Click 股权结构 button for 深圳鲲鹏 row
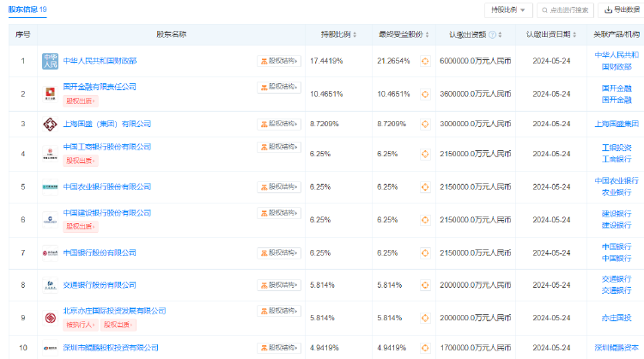This screenshot has width=644, height=359. tap(279, 348)
